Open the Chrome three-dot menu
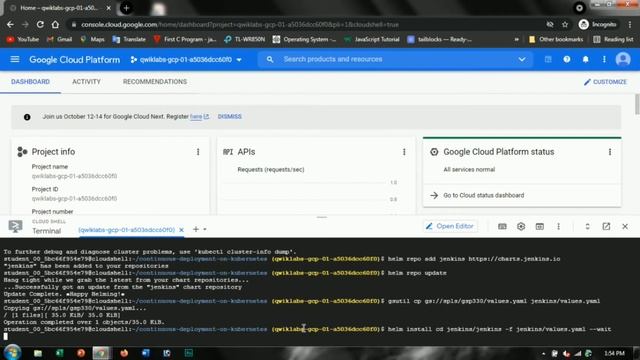 coord(630,24)
